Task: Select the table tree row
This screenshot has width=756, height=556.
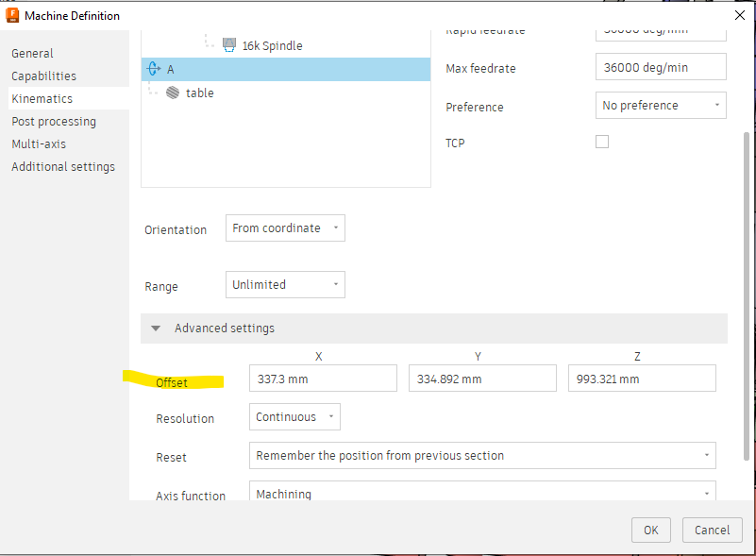Action: 285,93
